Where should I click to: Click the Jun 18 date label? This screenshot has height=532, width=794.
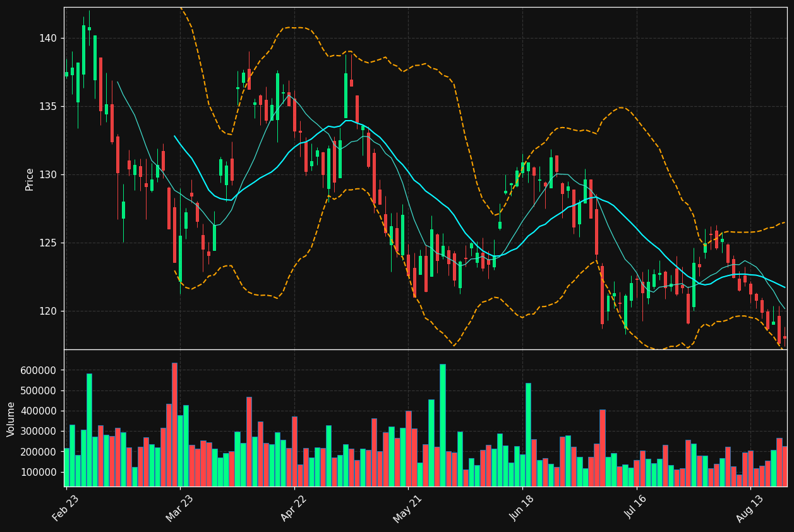tap(522, 508)
